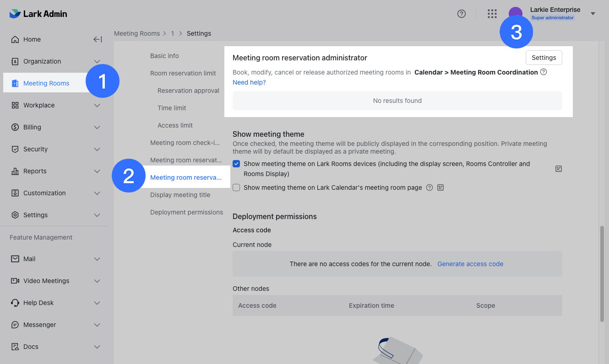The height and width of the screenshot is (364, 609).
Task: Click the help question mark icon in header
Action: tap(462, 14)
